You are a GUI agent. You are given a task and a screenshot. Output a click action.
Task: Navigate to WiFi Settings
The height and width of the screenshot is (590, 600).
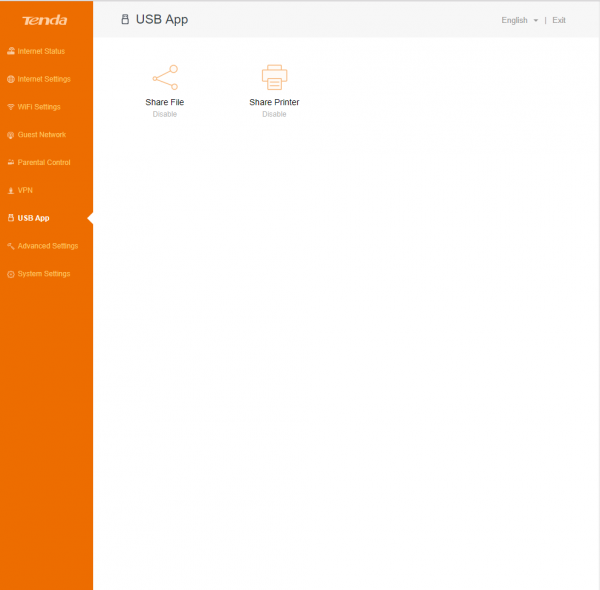point(39,107)
